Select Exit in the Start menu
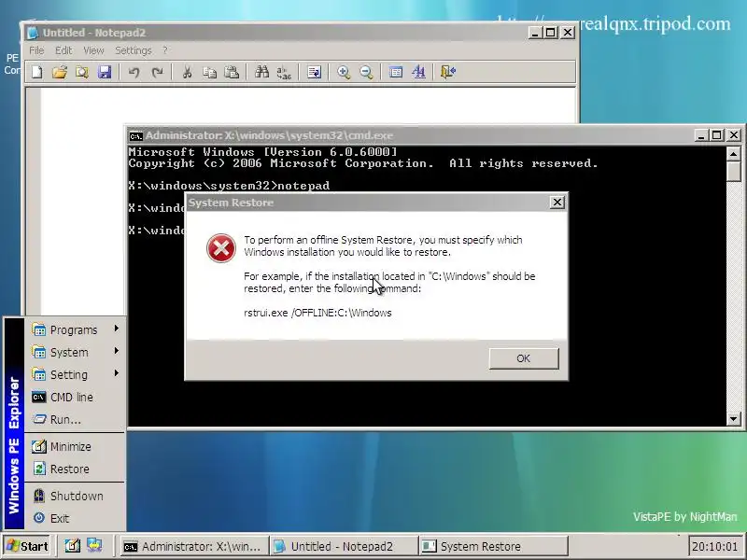The width and height of the screenshot is (747, 560). (75, 519)
